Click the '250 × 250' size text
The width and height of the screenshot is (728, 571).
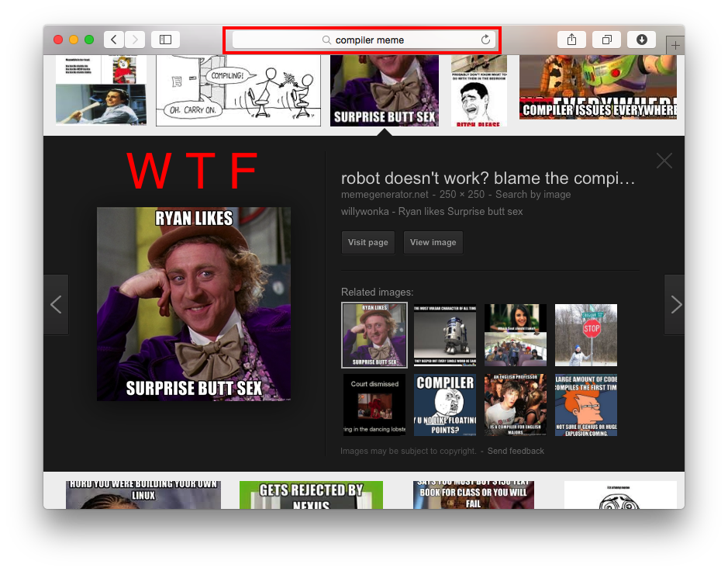click(x=462, y=194)
